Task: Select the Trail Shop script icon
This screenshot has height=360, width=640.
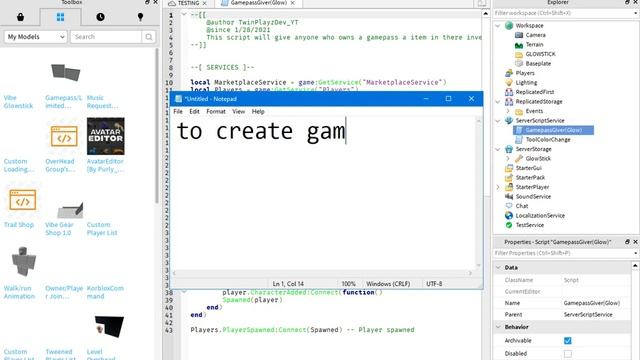Action: click(22, 200)
